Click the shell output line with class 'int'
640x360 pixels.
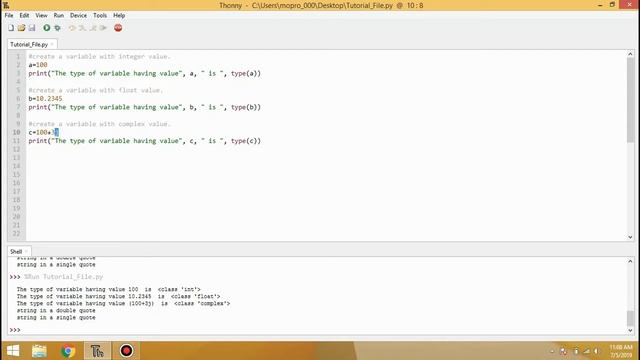[x=109, y=289]
